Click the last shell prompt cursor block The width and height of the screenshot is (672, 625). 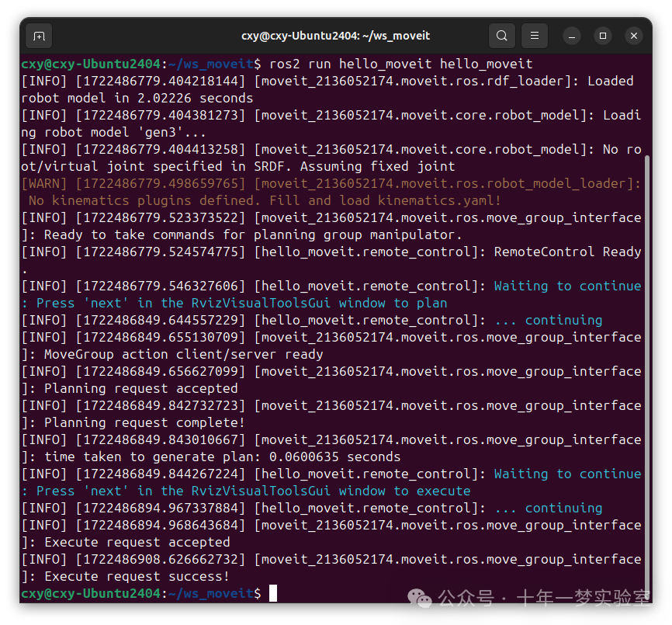(273, 594)
